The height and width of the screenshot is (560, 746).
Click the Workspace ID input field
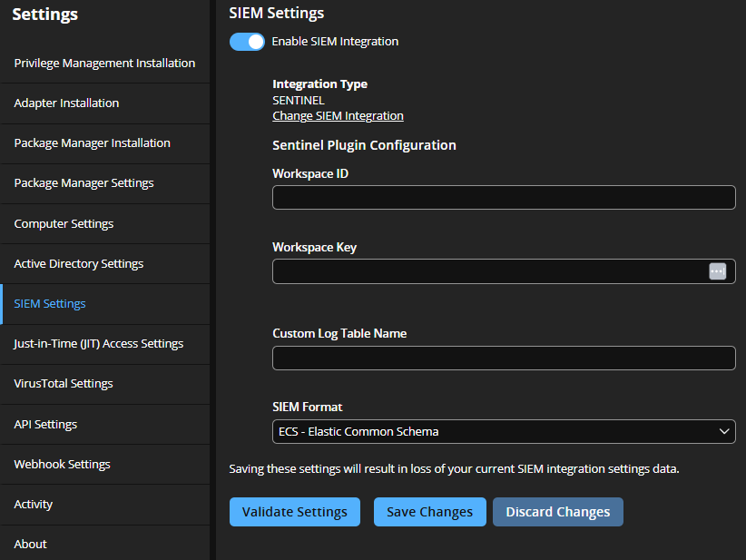click(x=504, y=197)
